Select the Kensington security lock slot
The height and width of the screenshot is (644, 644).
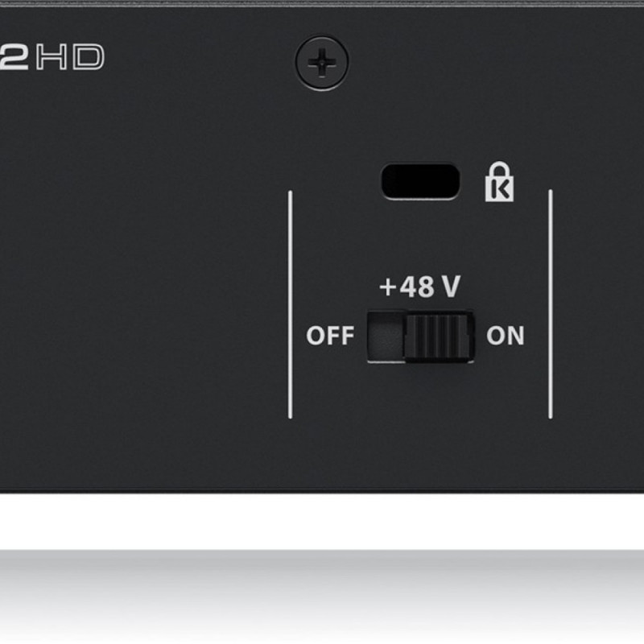pyautogui.click(x=420, y=182)
